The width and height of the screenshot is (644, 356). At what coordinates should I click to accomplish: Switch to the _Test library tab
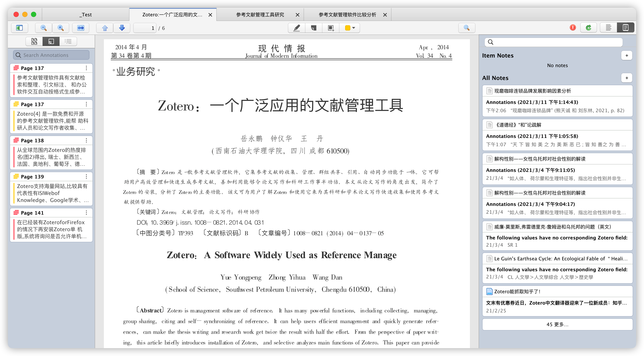point(86,14)
